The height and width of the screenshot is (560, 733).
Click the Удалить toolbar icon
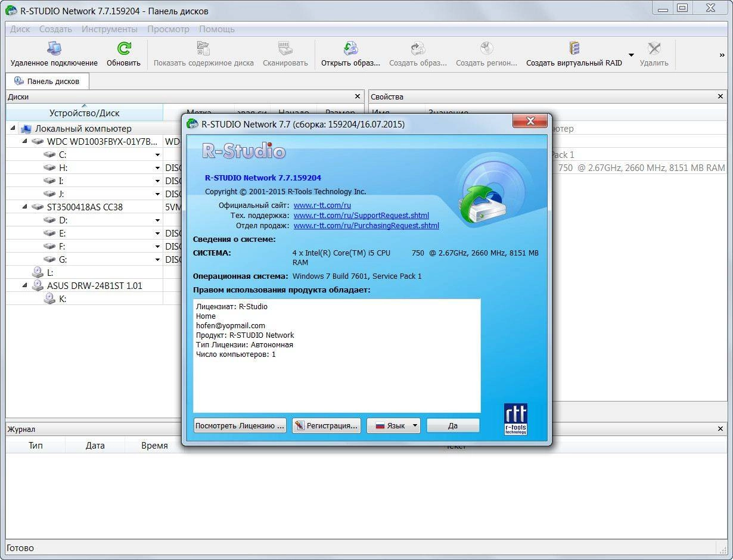tap(654, 54)
